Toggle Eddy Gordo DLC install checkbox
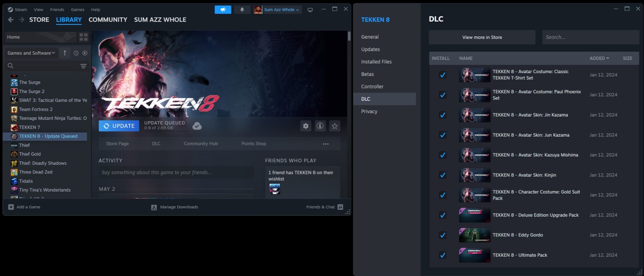The height and width of the screenshot is (276, 644). tap(443, 235)
